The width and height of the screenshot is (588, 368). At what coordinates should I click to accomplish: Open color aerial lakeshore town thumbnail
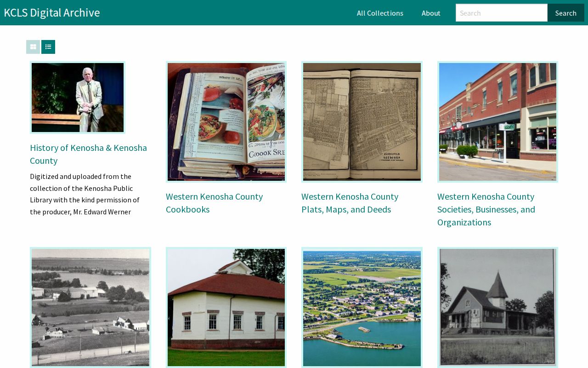[x=362, y=307]
